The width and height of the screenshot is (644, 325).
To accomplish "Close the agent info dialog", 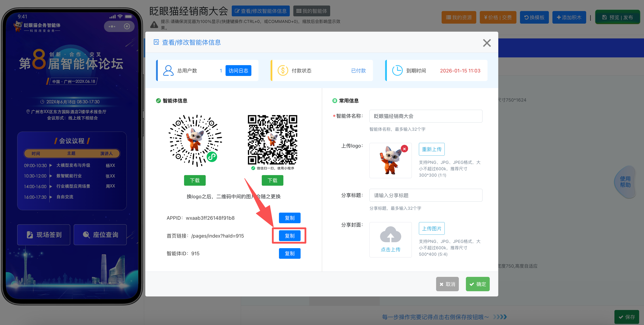I will tap(486, 43).
